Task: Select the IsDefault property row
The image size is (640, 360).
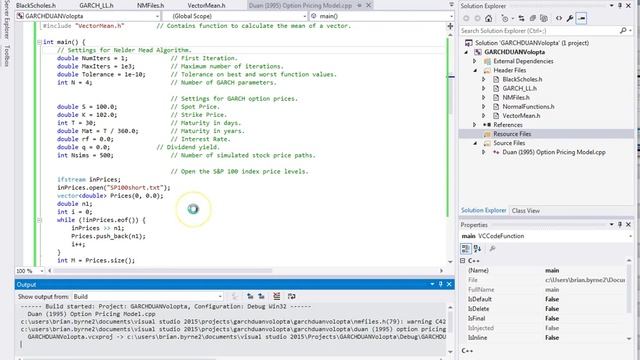Action: point(547,299)
